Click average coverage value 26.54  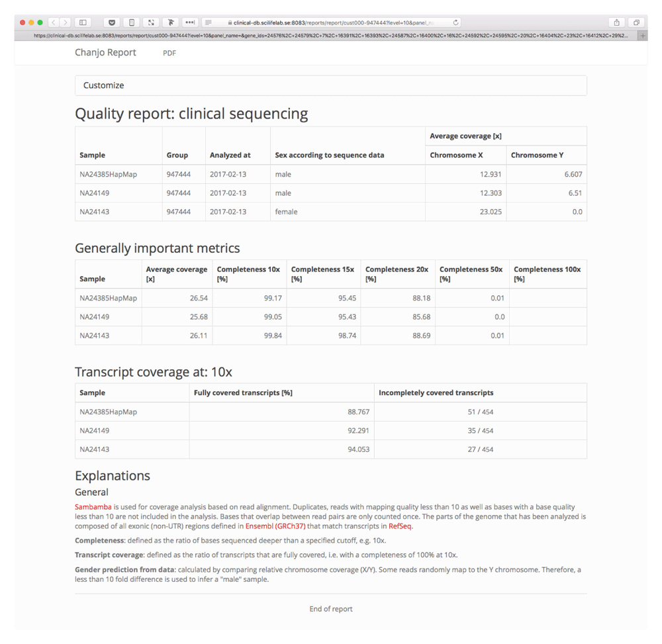(x=199, y=298)
